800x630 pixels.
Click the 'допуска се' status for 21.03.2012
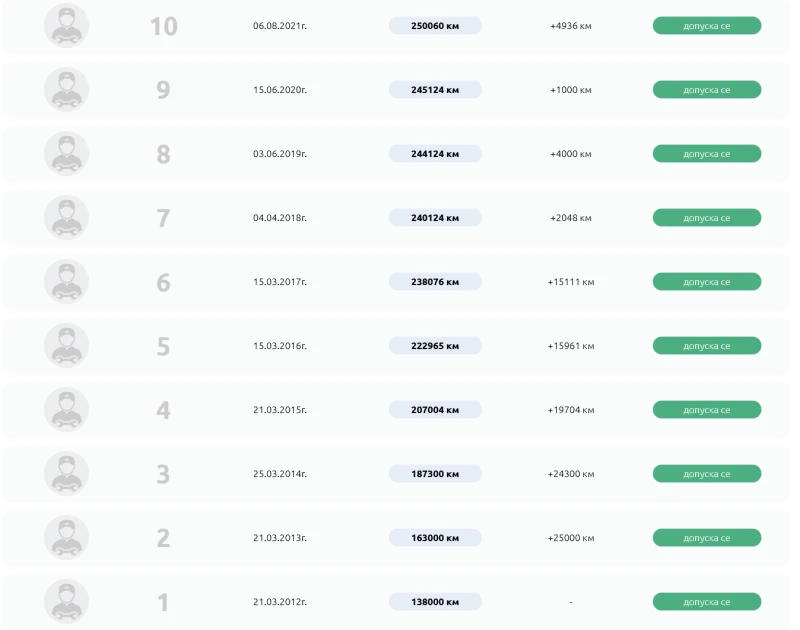pyautogui.click(x=706, y=602)
